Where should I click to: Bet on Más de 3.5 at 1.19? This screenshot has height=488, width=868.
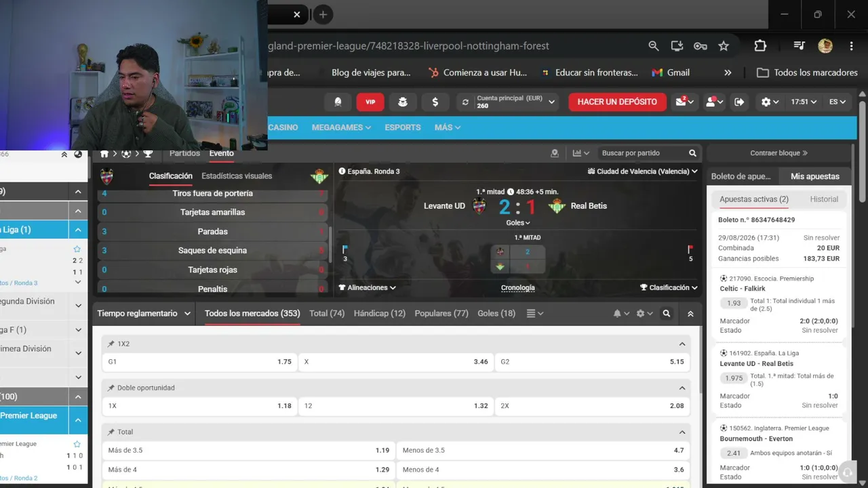pos(249,450)
